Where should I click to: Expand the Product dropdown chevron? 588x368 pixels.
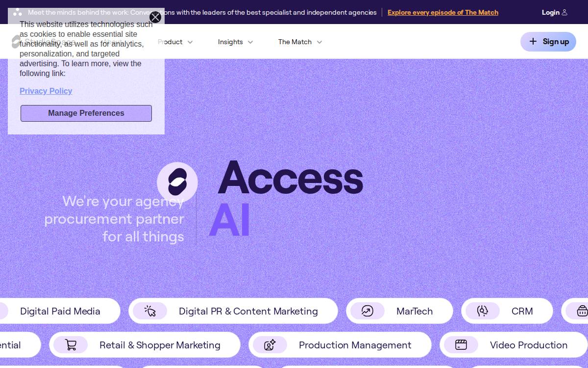pos(190,42)
